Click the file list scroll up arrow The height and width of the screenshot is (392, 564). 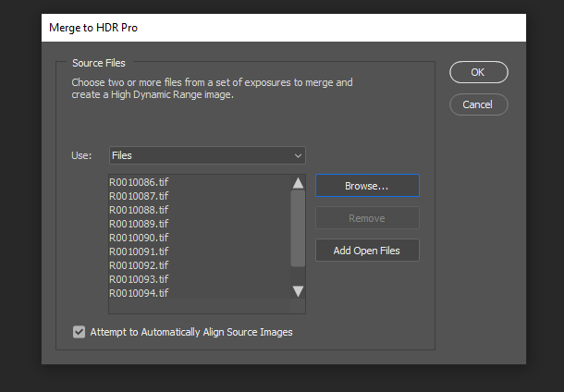pos(298,183)
